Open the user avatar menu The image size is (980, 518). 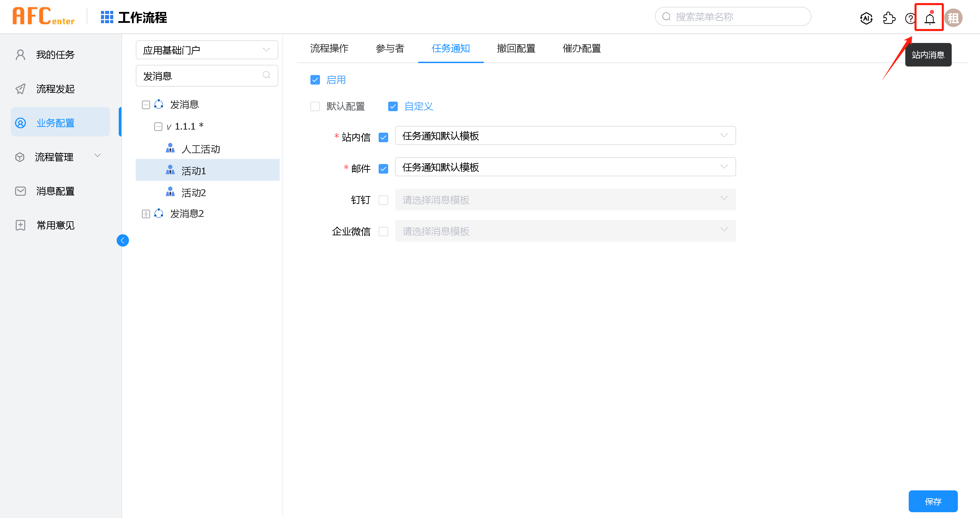[953, 18]
